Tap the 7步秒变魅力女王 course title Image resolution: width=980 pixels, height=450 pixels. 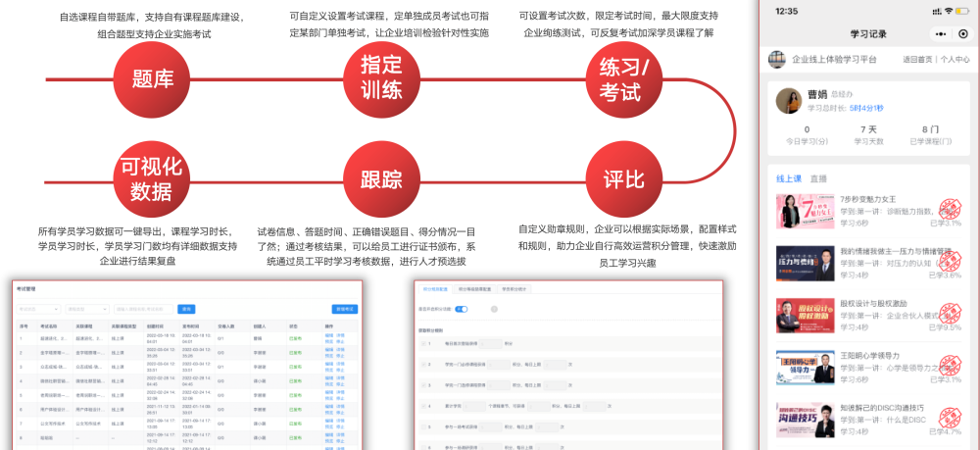click(868, 199)
